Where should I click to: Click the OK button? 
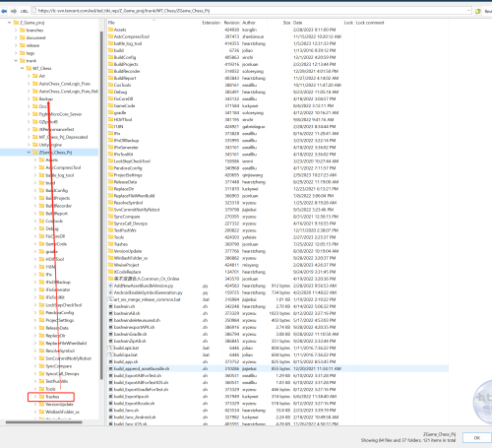coord(477,438)
